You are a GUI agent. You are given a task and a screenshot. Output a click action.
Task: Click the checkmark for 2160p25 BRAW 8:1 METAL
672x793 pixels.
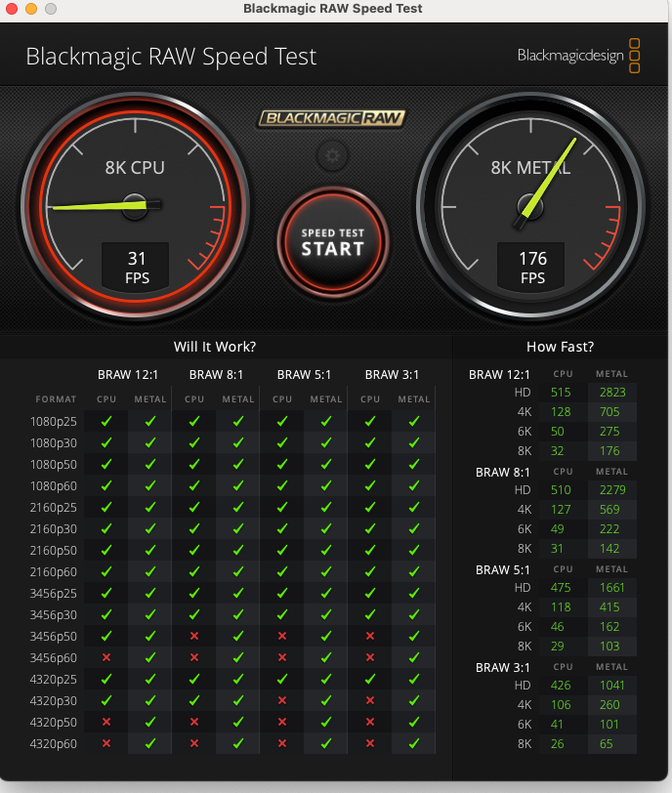[x=238, y=507]
